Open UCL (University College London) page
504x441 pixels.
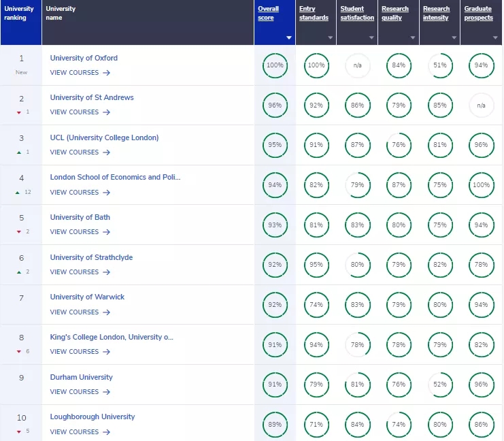tap(104, 137)
